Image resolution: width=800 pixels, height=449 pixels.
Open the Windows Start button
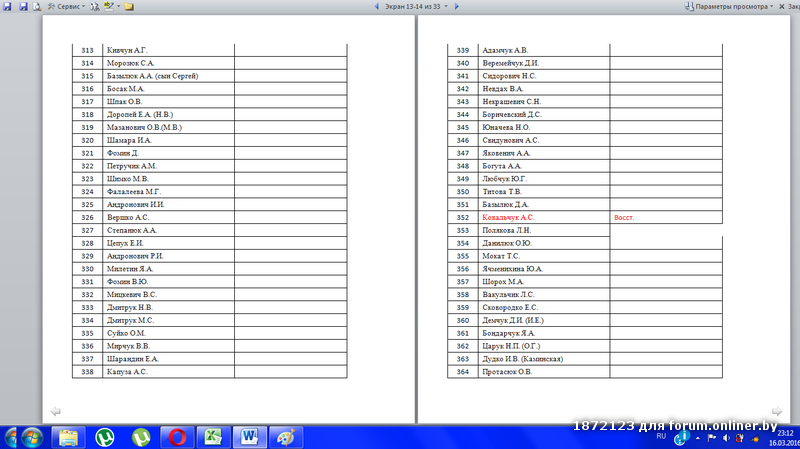(x=32, y=438)
